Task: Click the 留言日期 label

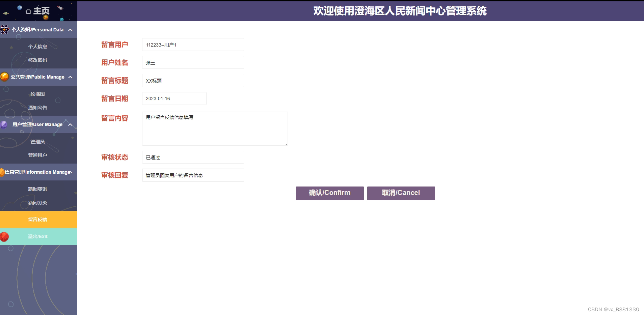Action: pos(115,98)
